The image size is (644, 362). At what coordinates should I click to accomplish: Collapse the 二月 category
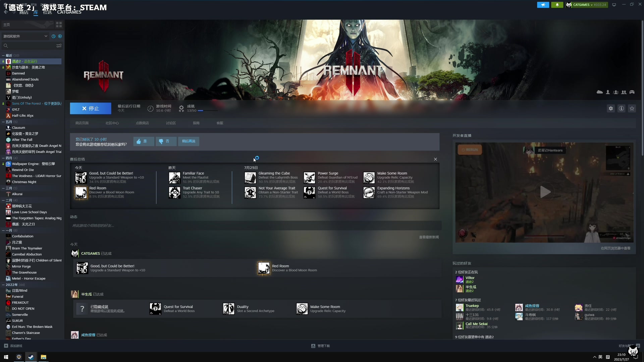(3, 200)
